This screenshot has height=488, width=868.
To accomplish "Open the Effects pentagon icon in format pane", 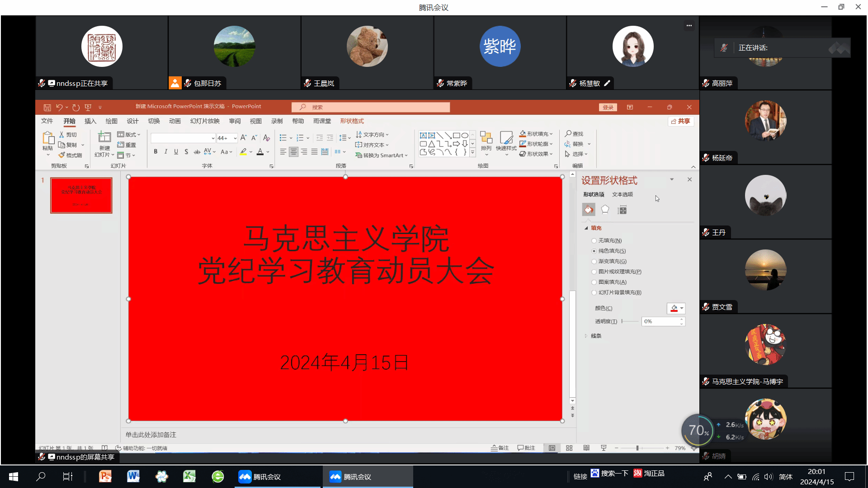I will (x=605, y=210).
